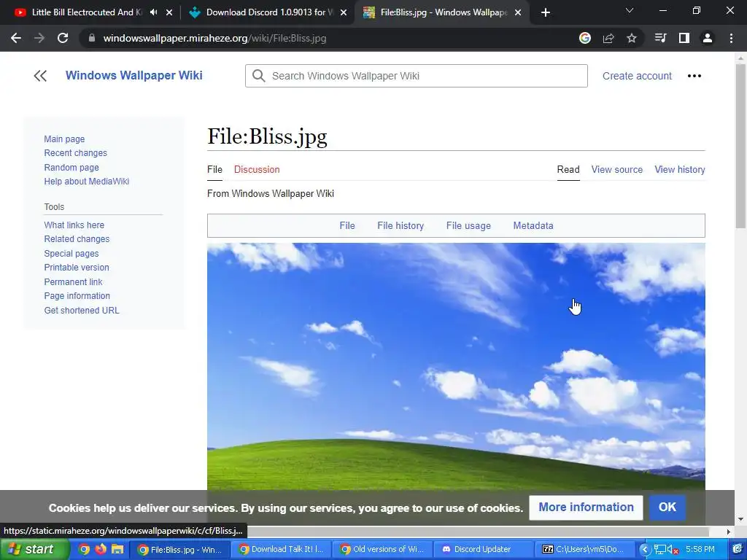Bookmark this page with star icon

tap(632, 38)
